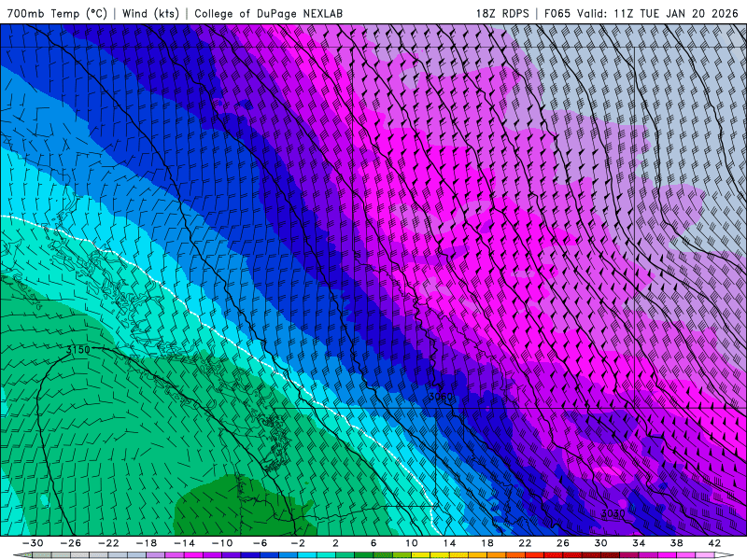Screen dimensions: 747x560
Task: Click the "700mb Temp (°C)" title text
Action: pyautogui.click(x=57, y=13)
